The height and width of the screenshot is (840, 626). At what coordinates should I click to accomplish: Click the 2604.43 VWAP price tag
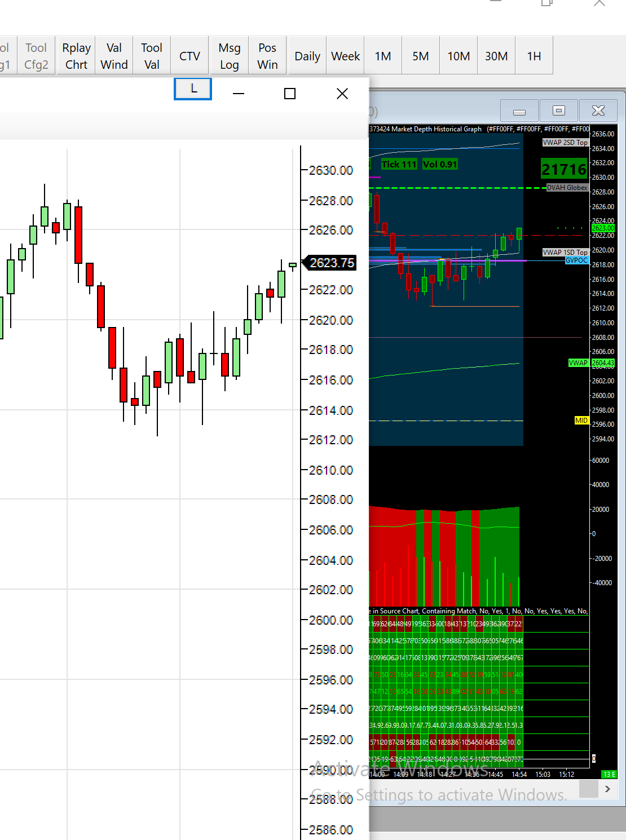(603, 363)
